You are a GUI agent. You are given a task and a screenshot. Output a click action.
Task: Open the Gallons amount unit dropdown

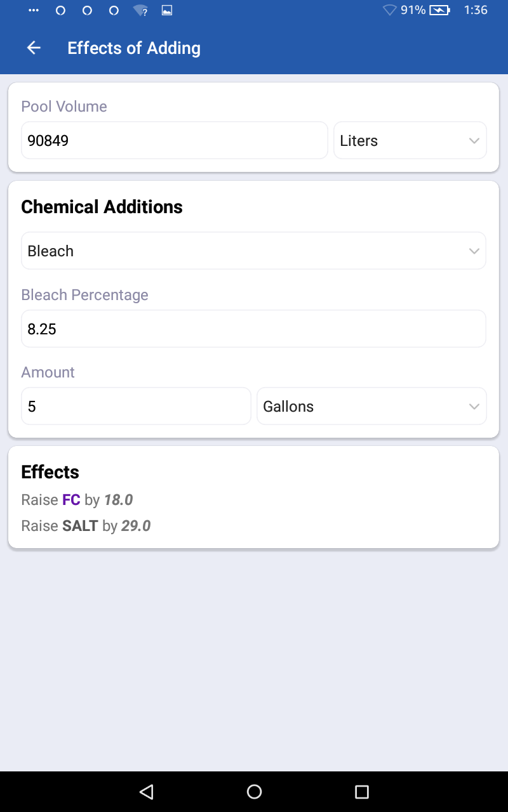(371, 407)
